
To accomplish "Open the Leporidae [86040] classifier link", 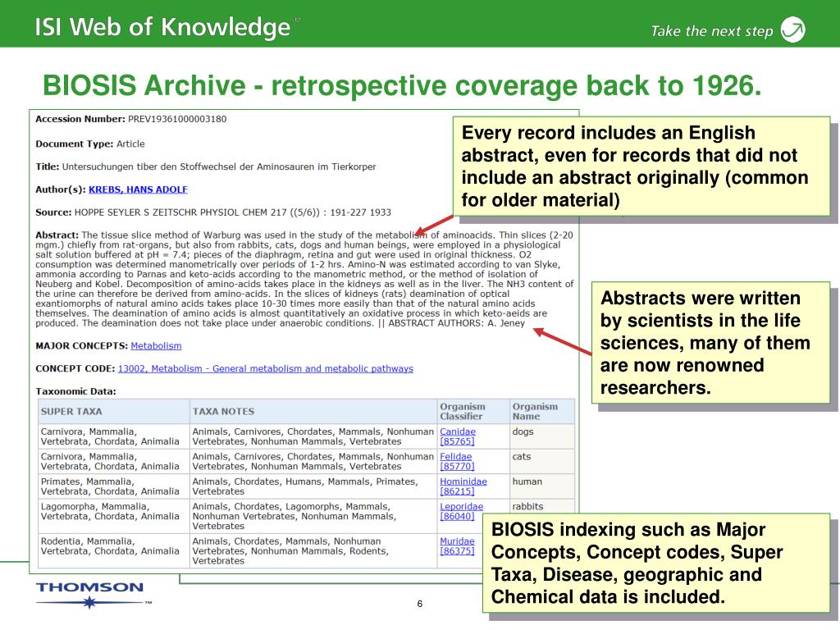I will click(461, 511).
